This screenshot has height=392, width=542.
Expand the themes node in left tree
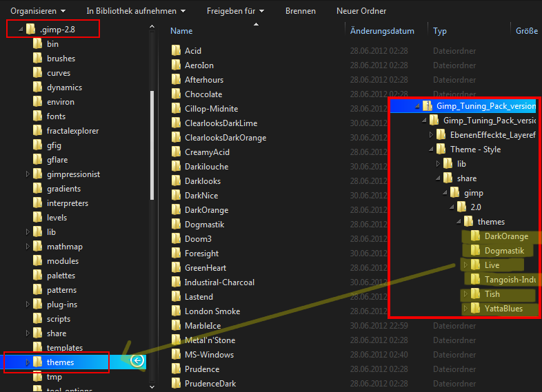coord(28,362)
